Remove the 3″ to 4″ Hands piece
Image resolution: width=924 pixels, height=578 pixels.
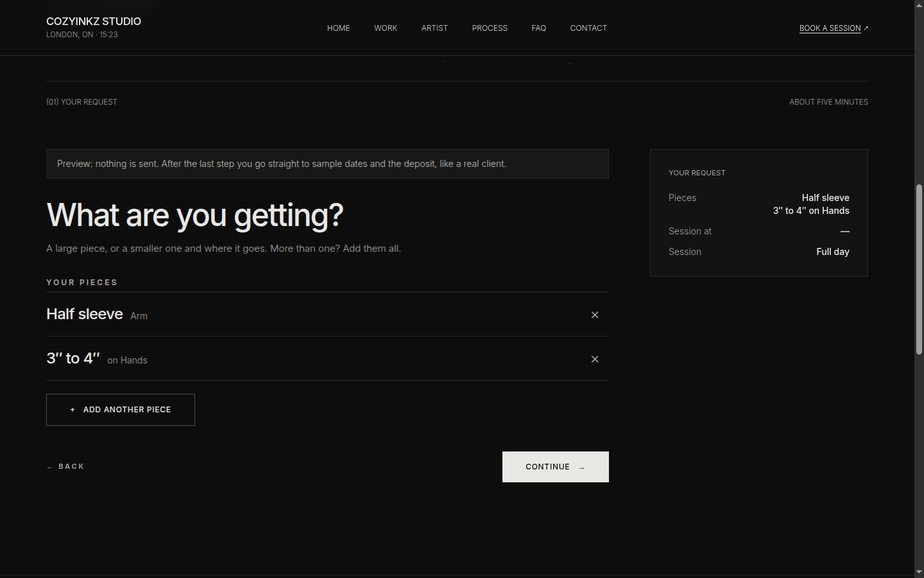[x=595, y=359]
